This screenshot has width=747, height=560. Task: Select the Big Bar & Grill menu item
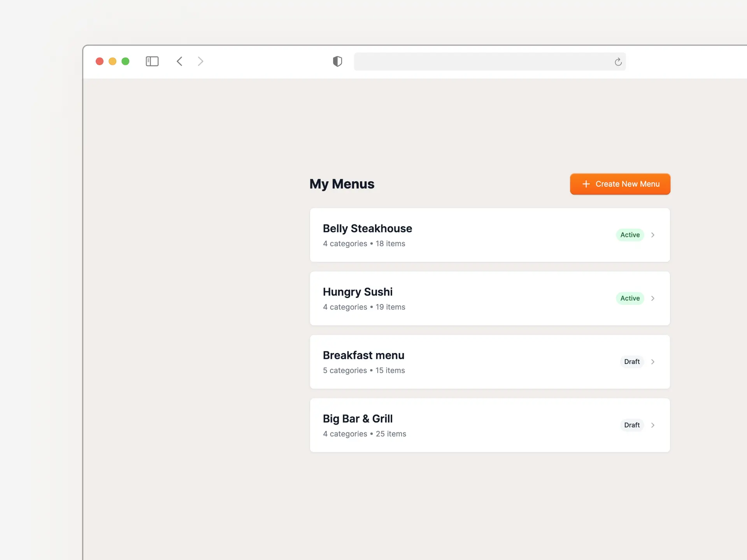(x=490, y=425)
